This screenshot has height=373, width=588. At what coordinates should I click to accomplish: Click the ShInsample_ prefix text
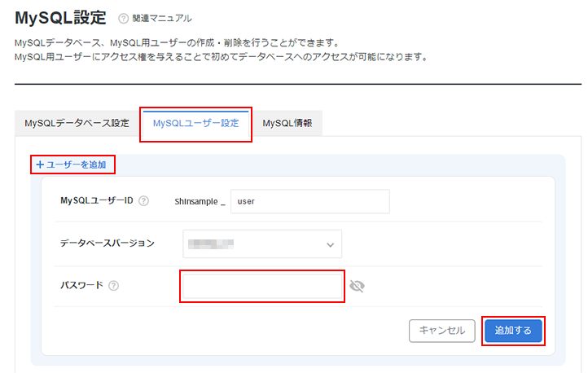tap(199, 201)
